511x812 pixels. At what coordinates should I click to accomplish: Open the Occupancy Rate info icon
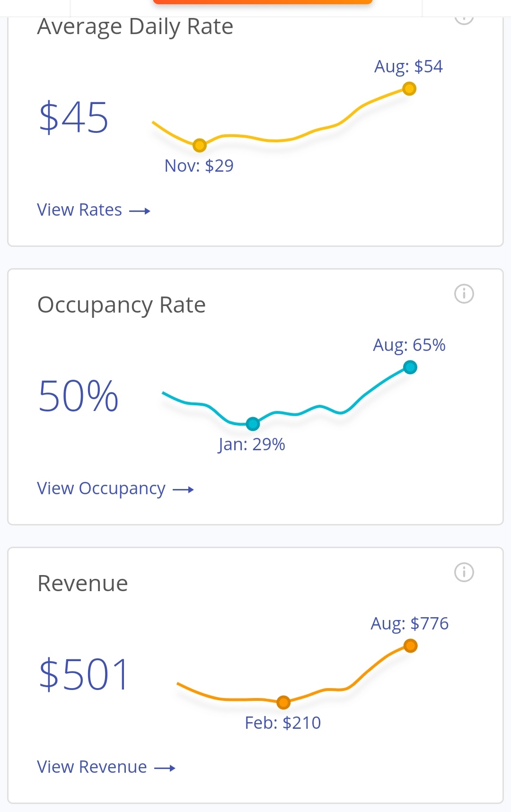click(464, 294)
